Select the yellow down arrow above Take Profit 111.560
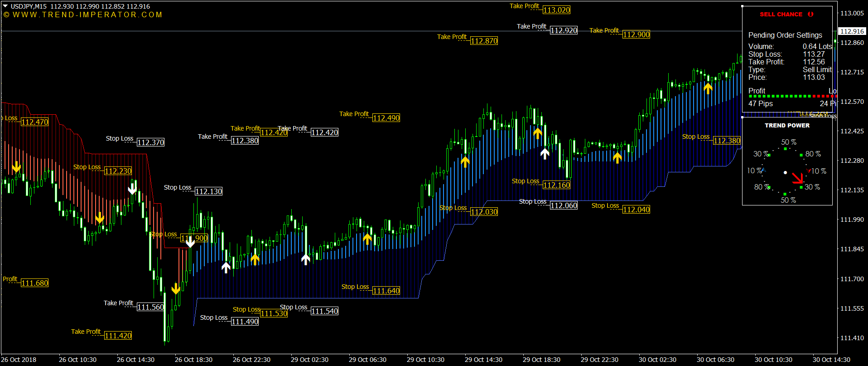 pyautogui.click(x=176, y=288)
